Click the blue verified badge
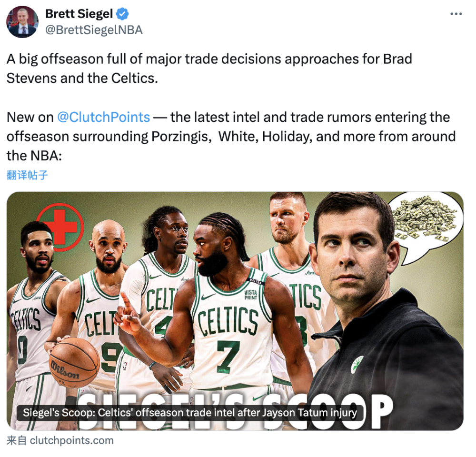476x457 pixels. pos(123,14)
